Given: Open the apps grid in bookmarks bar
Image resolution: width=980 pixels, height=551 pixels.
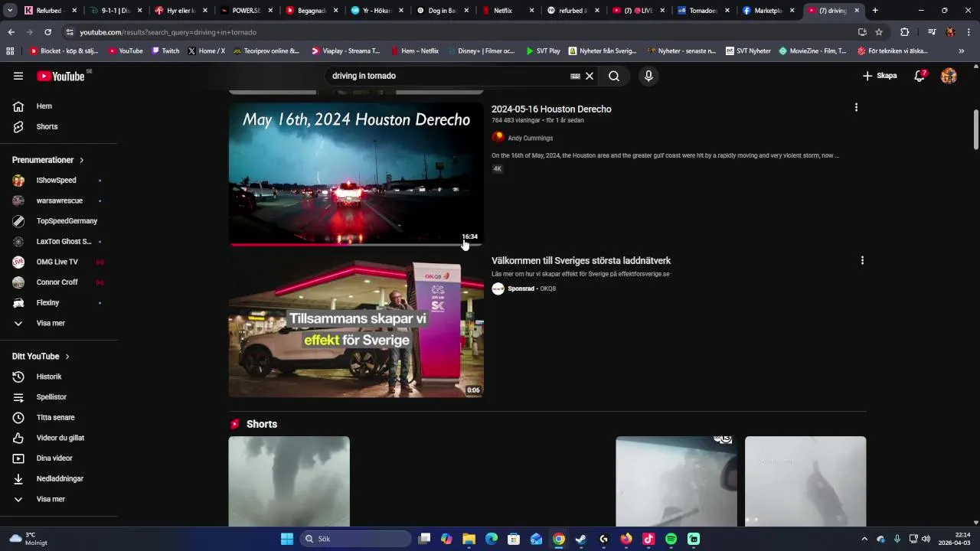Looking at the screenshot, I should click(10, 51).
